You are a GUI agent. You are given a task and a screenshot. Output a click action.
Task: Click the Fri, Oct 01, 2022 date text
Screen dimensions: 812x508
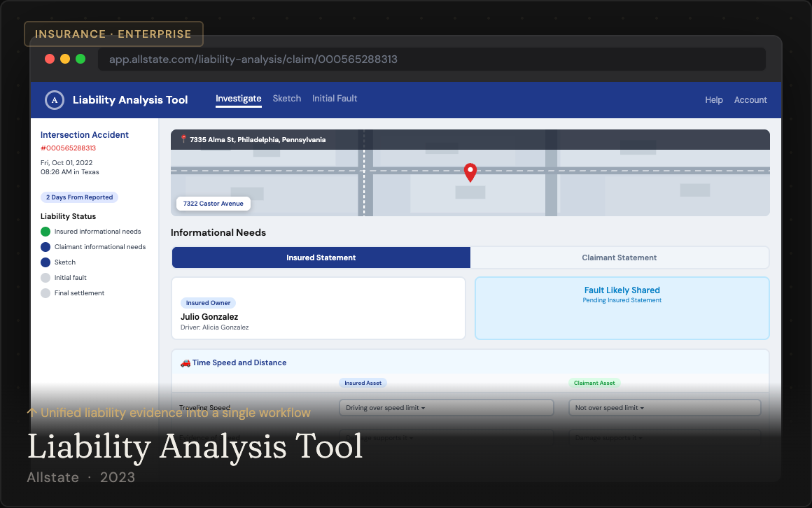(66, 162)
